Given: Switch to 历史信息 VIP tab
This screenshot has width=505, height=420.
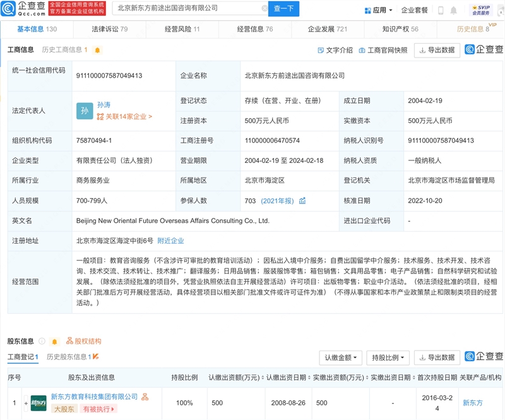Looking at the screenshot, I should [473, 29].
